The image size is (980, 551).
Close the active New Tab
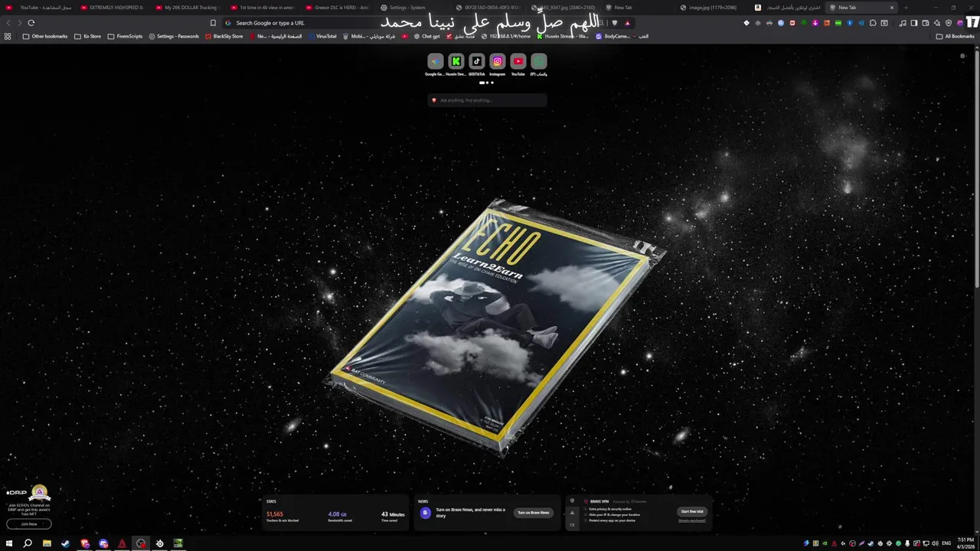[x=891, y=8]
